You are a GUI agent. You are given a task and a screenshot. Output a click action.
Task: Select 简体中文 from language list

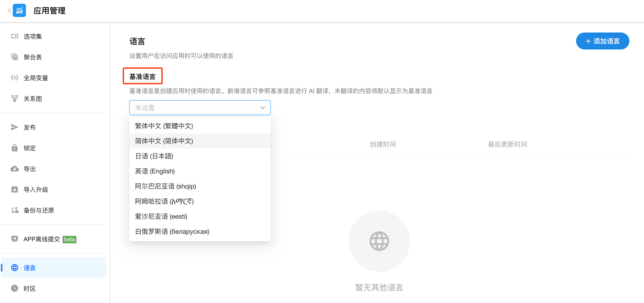coord(164,141)
